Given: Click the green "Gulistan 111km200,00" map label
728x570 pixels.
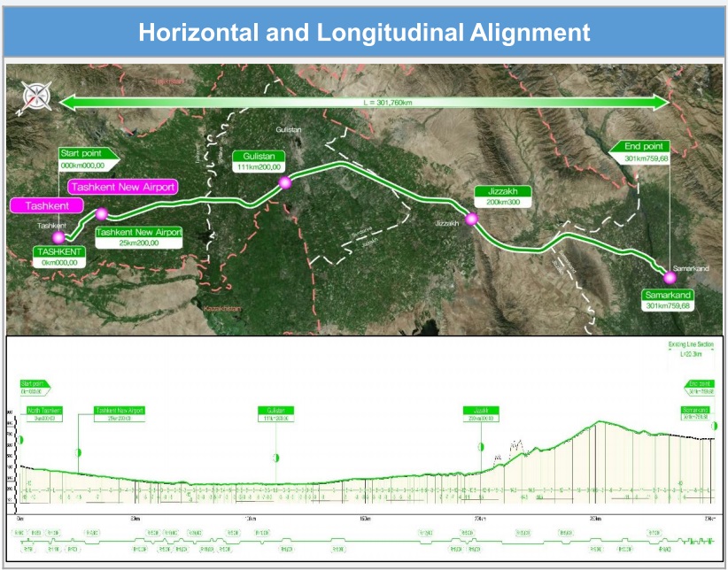Looking at the screenshot, I should point(259,162).
